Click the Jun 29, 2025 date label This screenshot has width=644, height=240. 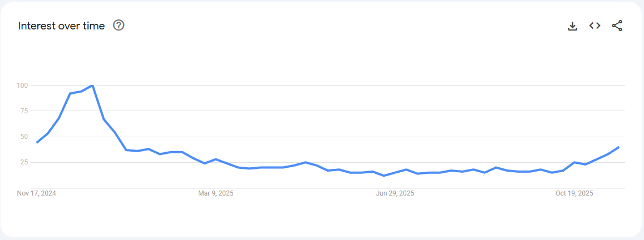pos(395,193)
